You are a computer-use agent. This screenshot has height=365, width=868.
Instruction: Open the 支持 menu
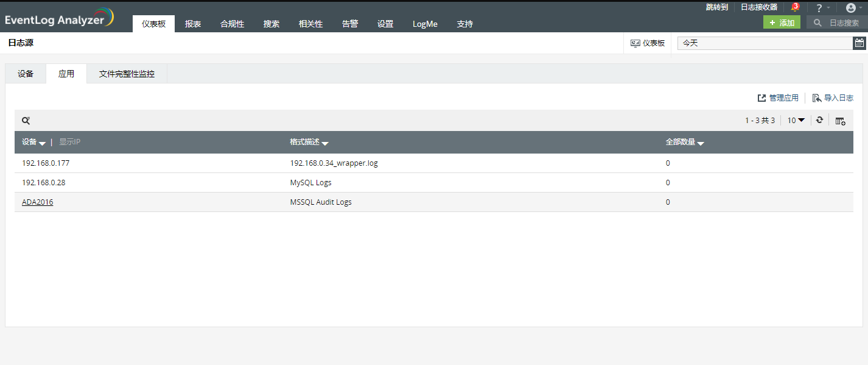click(464, 24)
